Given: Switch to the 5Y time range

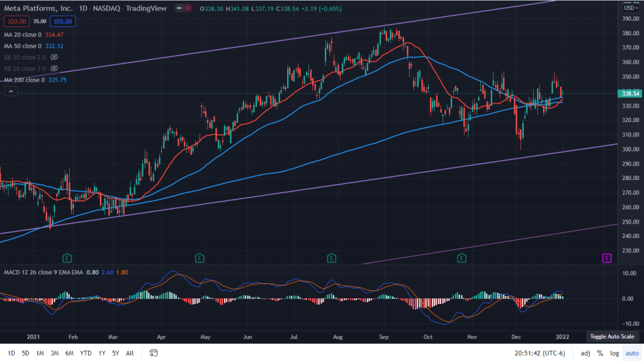Looking at the screenshot, I should pyautogui.click(x=115, y=353).
